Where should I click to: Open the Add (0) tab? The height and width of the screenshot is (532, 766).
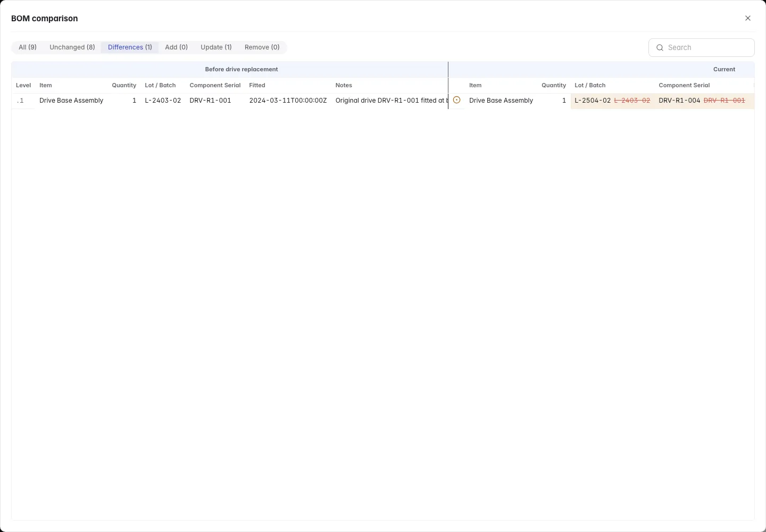176,47
